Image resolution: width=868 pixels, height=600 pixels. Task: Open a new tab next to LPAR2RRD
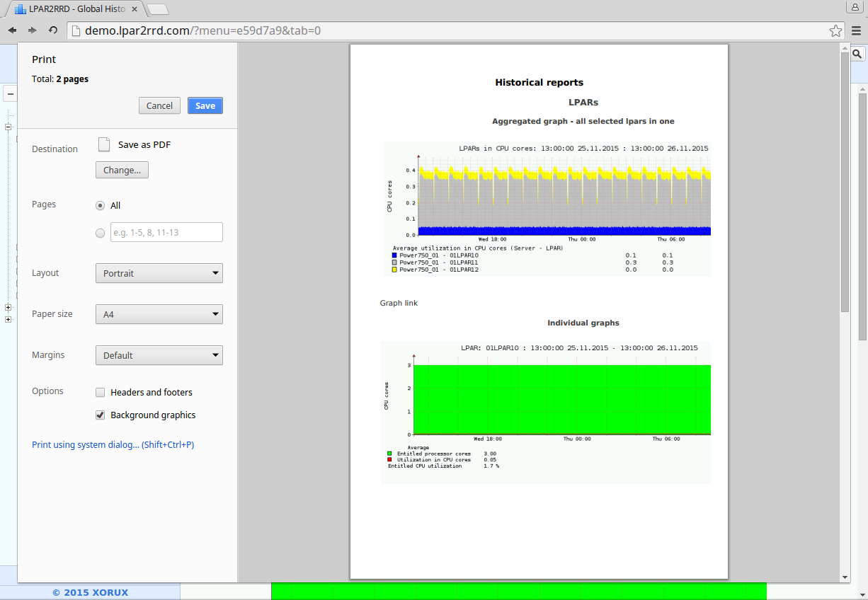(158, 9)
